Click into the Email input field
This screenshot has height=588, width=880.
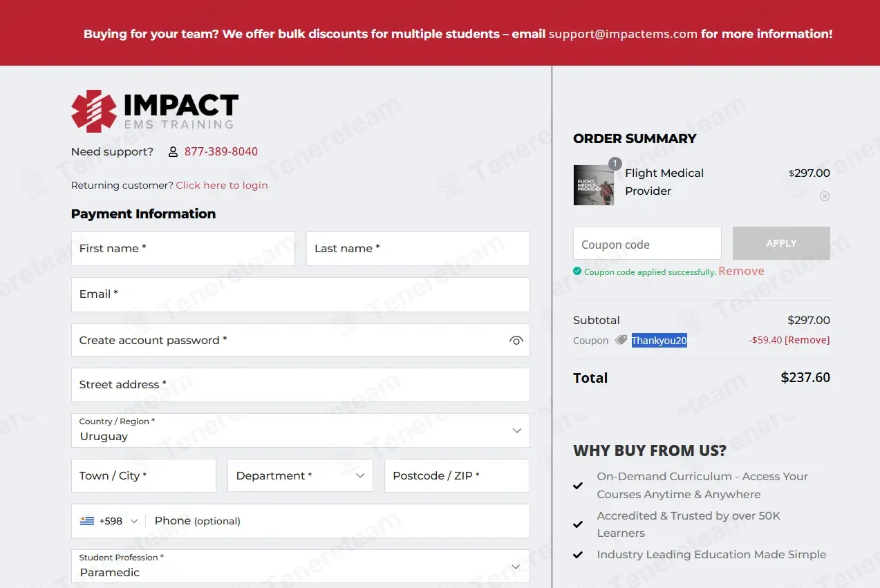[x=301, y=295]
